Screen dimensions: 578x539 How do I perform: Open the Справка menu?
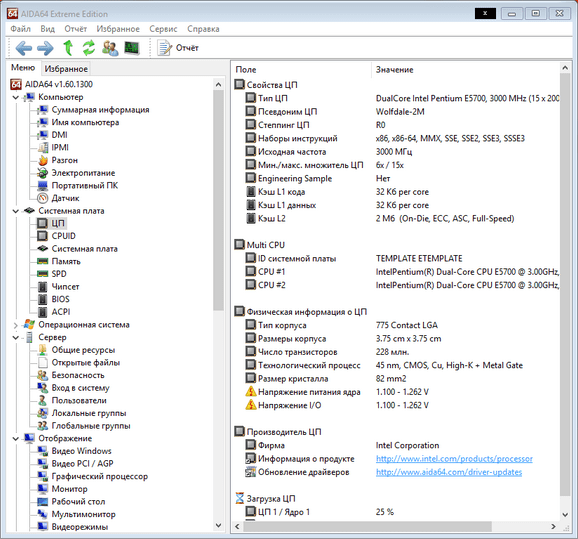pyautogui.click(x=203, y=29)
